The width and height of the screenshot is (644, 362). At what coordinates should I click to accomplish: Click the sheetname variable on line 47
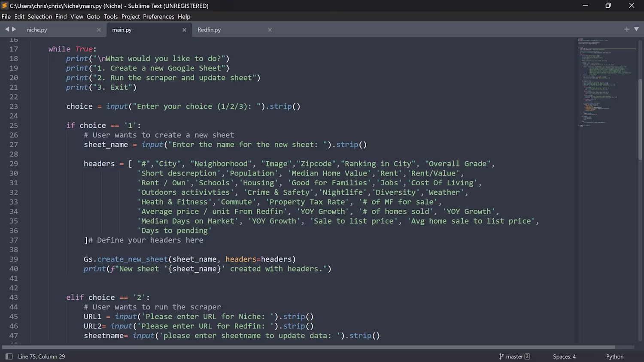pyautogui.click(x=103, y=336)
